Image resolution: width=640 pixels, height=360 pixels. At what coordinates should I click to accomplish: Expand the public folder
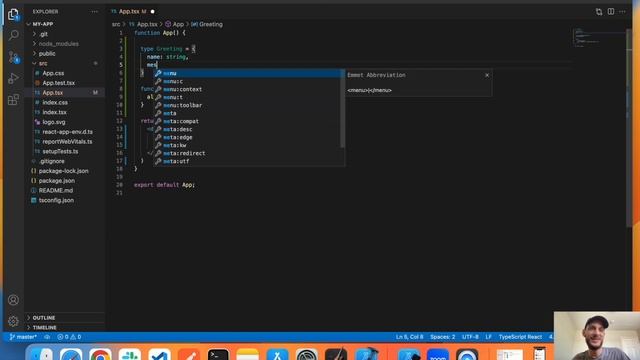[x=65, y=53]
